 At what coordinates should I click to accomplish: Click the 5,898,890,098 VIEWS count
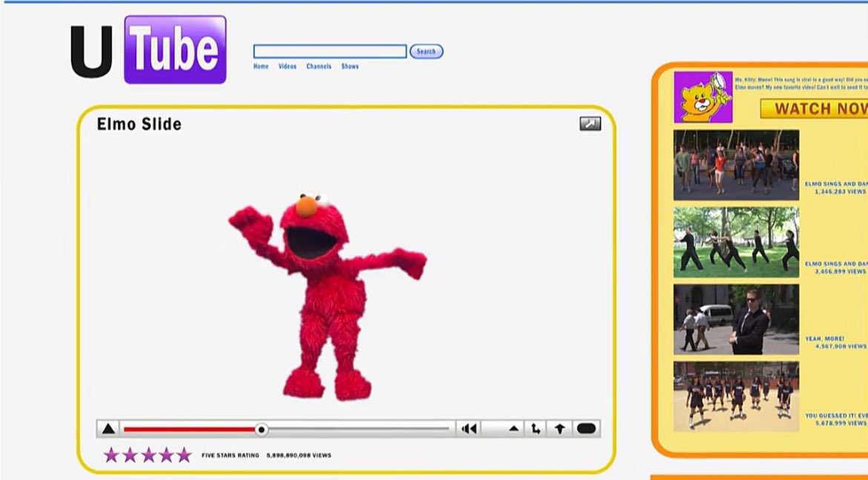point(299,455)
